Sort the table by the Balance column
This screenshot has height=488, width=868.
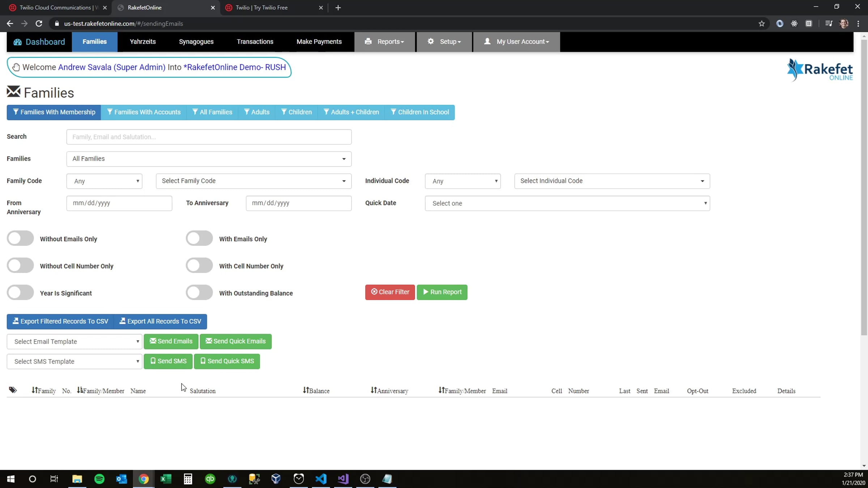[316, 390]
